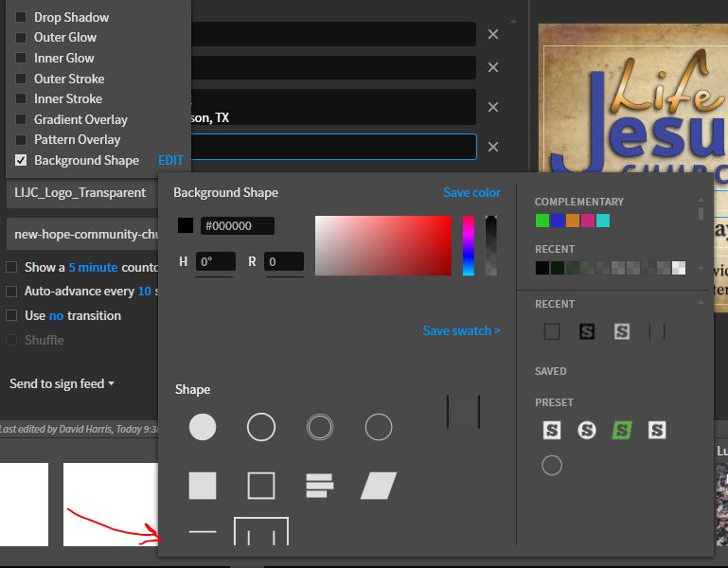
Task: Apply the round S preset
Action: (587, 430)
